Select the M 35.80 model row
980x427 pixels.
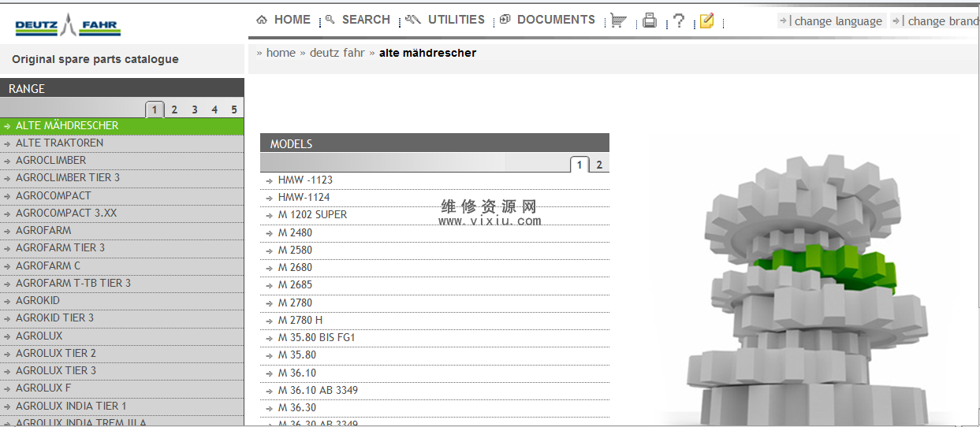[434, 355]
